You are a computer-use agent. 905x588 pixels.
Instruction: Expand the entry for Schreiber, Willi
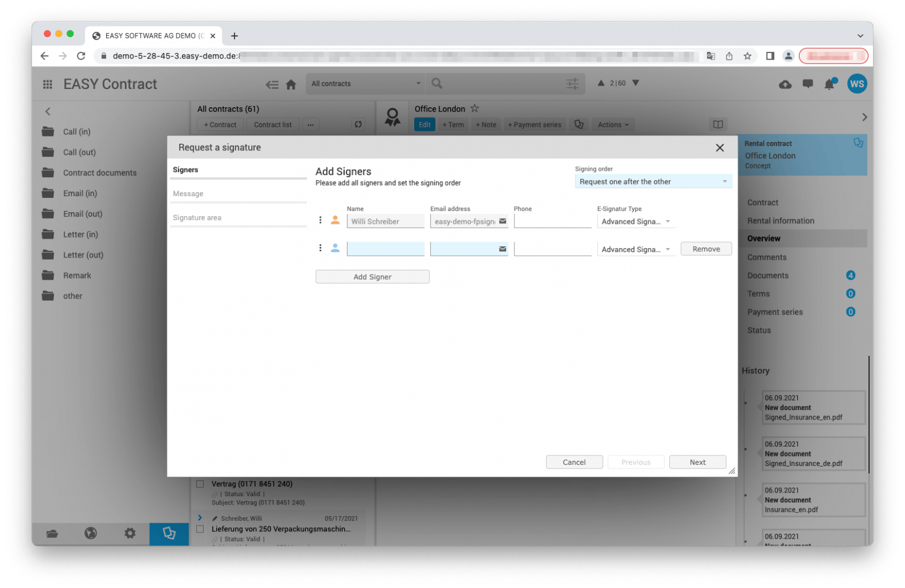pos(200,517)
